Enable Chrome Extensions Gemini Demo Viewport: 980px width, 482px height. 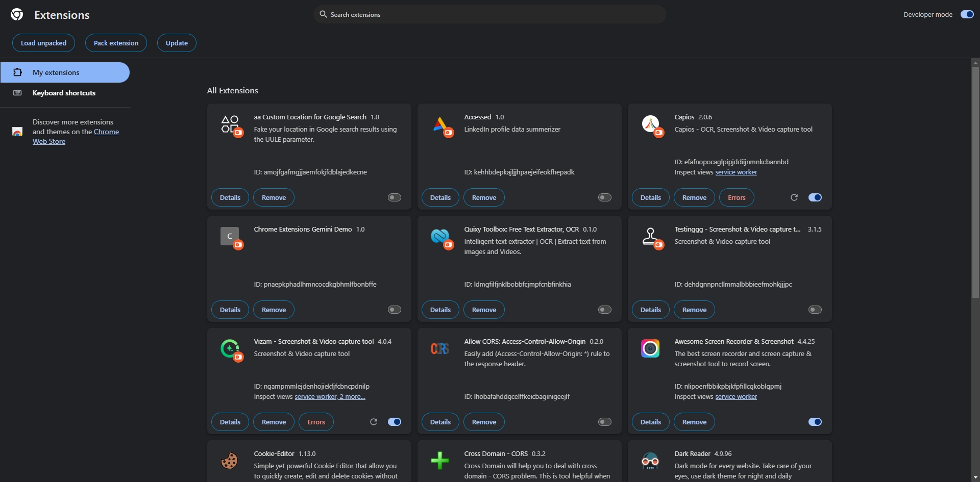click(395, 310)
